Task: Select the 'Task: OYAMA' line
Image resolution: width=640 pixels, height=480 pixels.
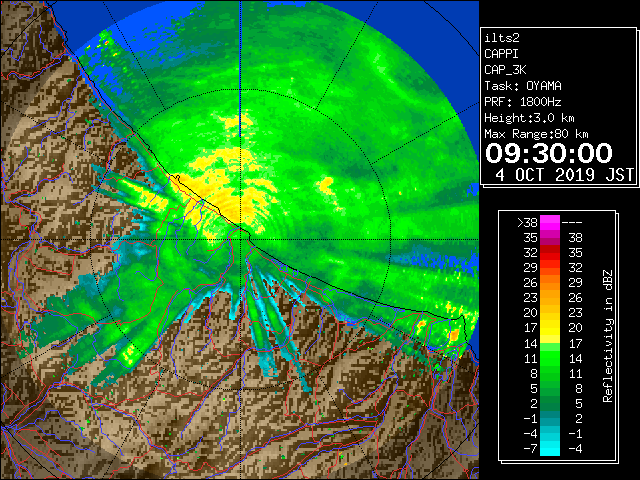Action: click(523, 86)
